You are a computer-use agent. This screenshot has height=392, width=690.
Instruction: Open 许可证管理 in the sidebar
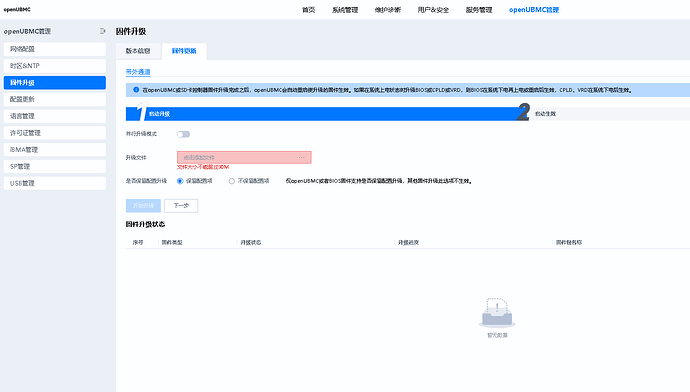click(55, 132)
